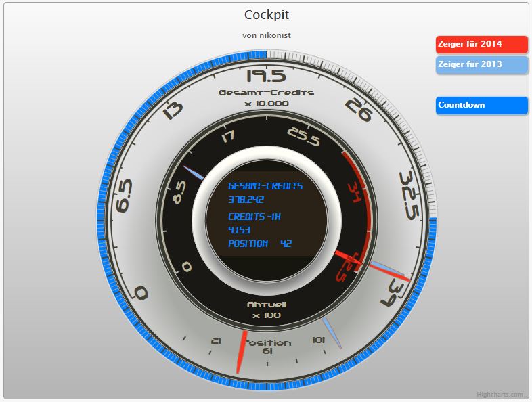Click the blue 2013 needle near 8.5
Image resolution: width=532 pixels, height=402 pixels.
tap(194, 173)
